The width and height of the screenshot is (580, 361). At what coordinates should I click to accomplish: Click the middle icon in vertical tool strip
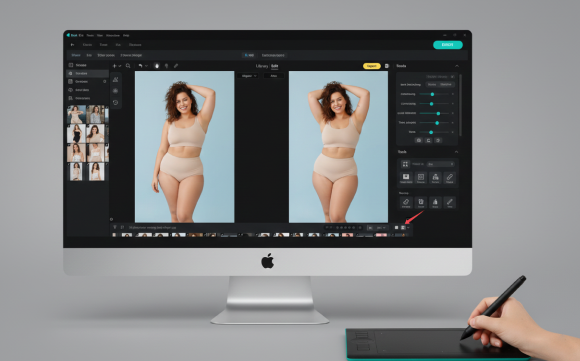pyautogui.click(x=115, y=91)
